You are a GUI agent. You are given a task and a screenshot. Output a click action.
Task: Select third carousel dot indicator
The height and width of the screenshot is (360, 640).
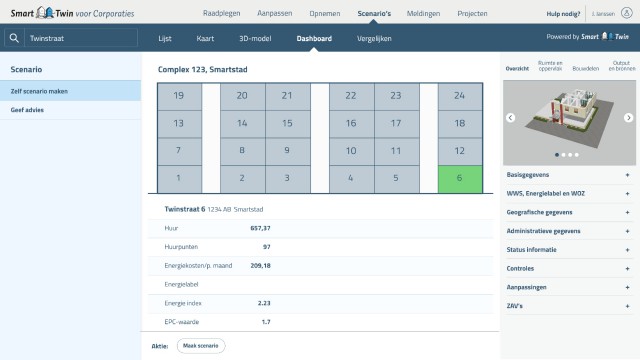pyautogui.click(x=570, y=155)
